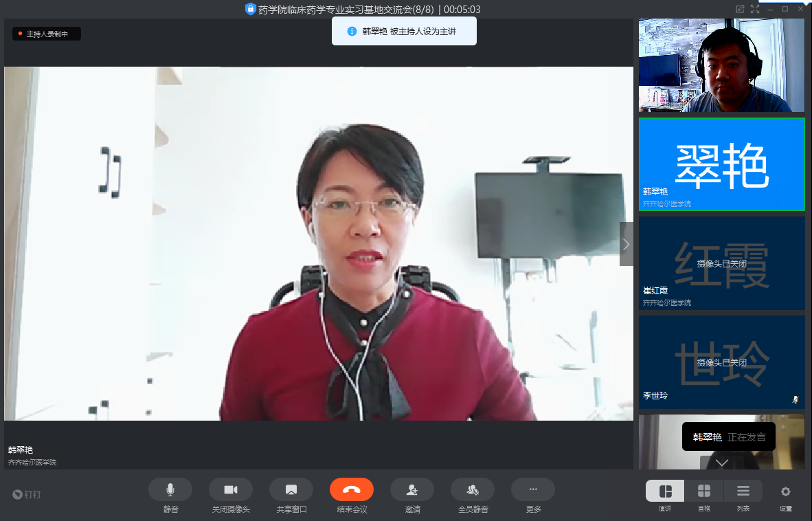This screenshot has height=521, width=812.
Task: Select the video thumbnail of man with headphones
Action: pos(721,65)
